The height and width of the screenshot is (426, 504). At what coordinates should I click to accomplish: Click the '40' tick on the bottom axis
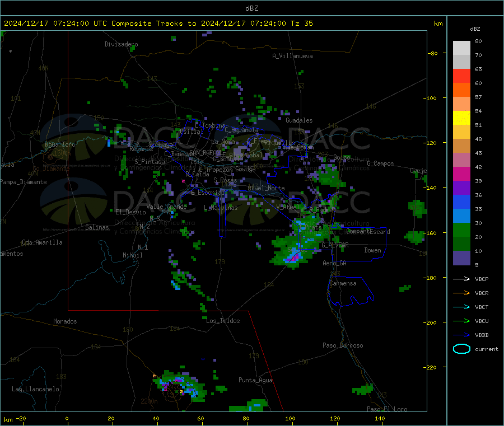point(156,418)
